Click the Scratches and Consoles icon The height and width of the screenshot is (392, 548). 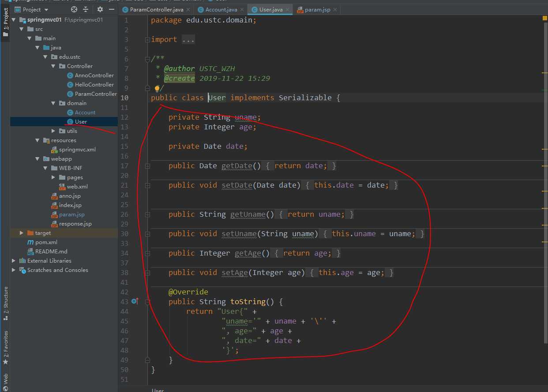click(23, 270)
